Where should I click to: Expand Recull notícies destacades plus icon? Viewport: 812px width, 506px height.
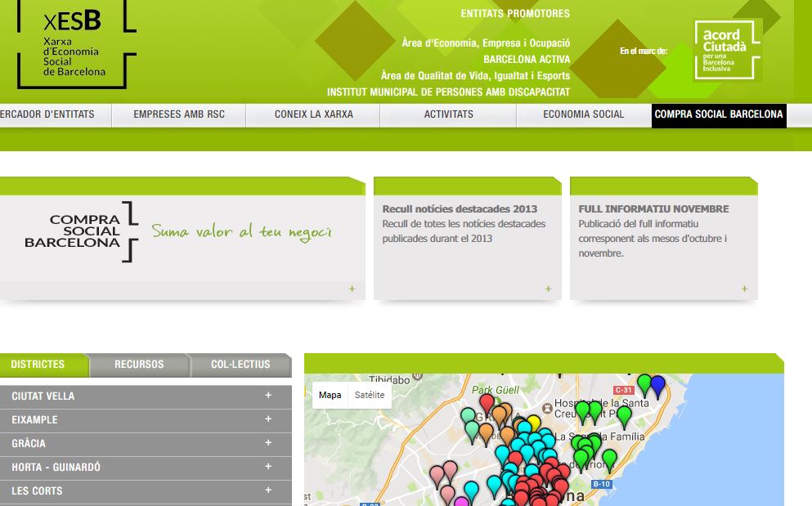[x=549, y=289]
